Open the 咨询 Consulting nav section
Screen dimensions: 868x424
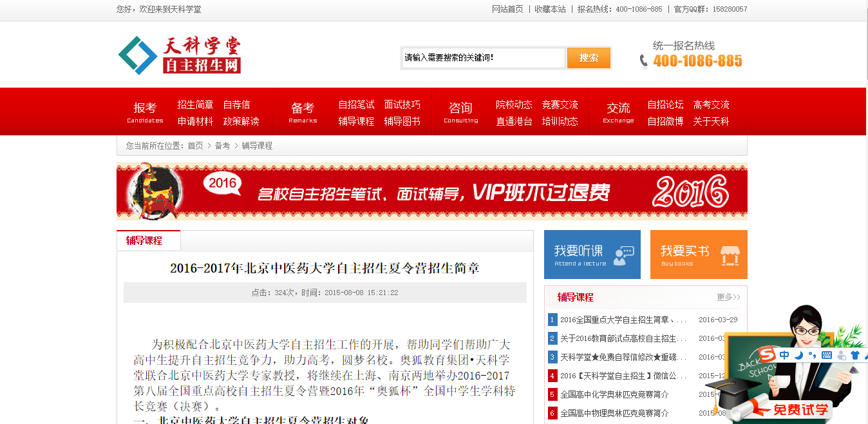point(460,111)
